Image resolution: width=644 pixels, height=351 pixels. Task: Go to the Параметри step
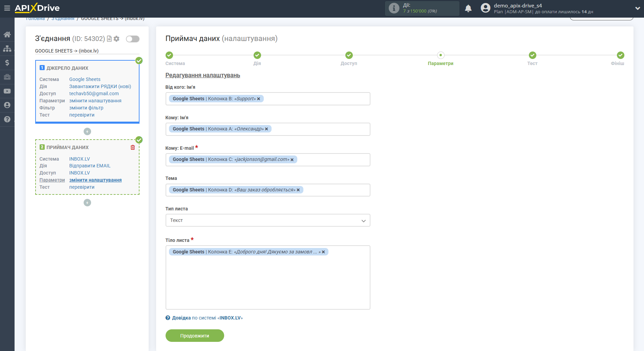pos(441,55)
